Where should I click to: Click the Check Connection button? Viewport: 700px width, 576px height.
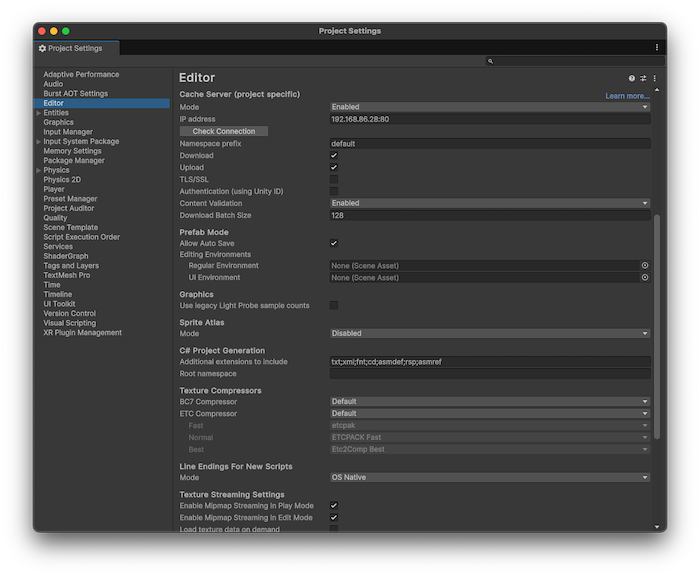pos(224,131)
